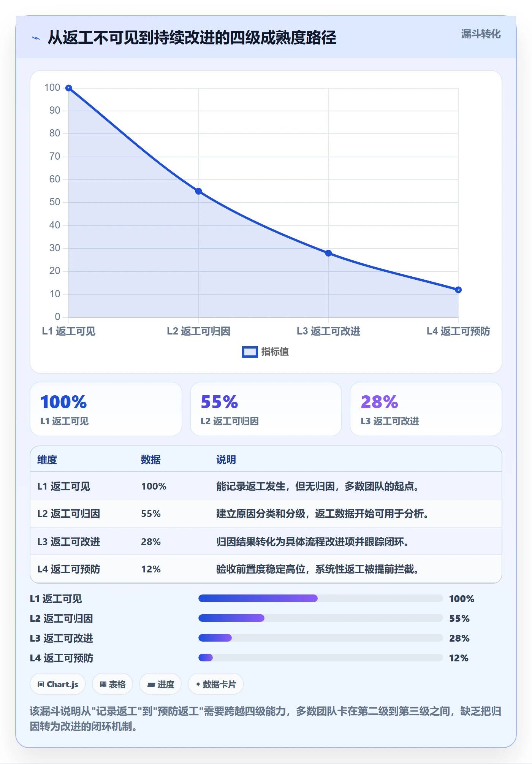Click the L1 返工可见 progress bar
The width and height of the screenshot is (532, 764).
[x=320, y=598]
